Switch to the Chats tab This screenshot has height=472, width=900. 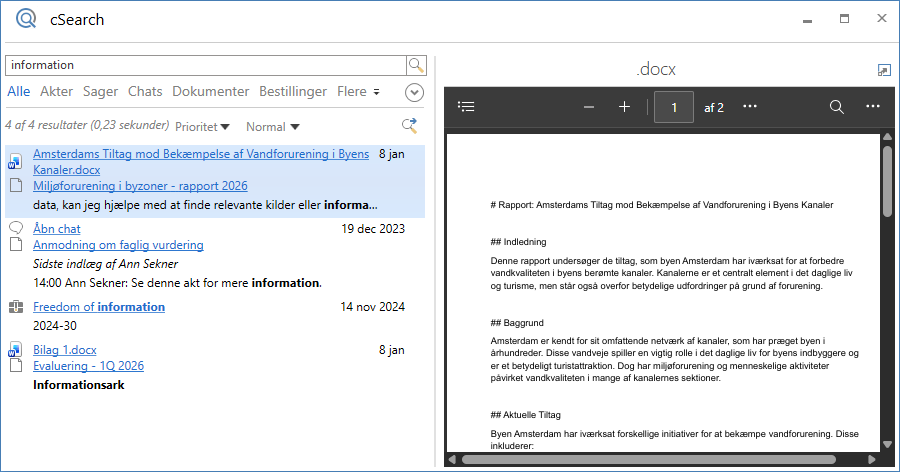145,91
